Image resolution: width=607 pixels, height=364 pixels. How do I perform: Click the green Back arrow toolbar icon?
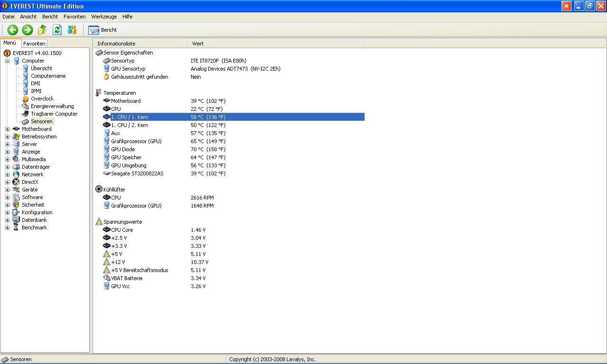(x=13, y=30)
